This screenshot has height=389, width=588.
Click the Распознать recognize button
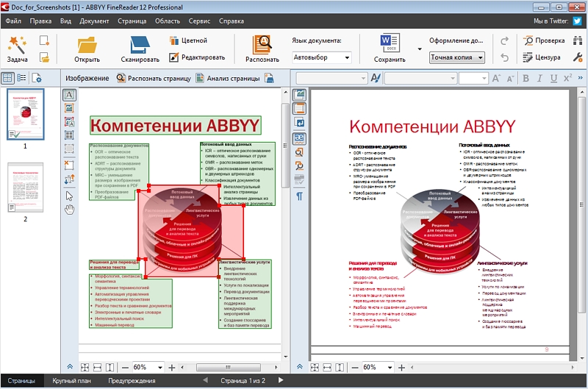[x=262, y=49]
